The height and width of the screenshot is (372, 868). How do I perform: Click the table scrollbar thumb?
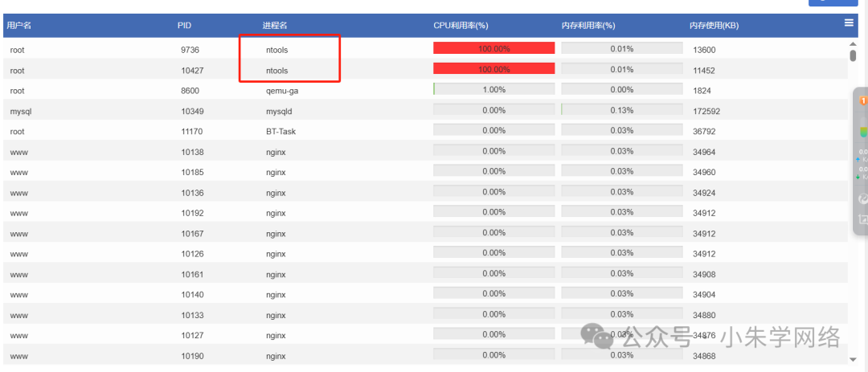click(x=853, y=55)
